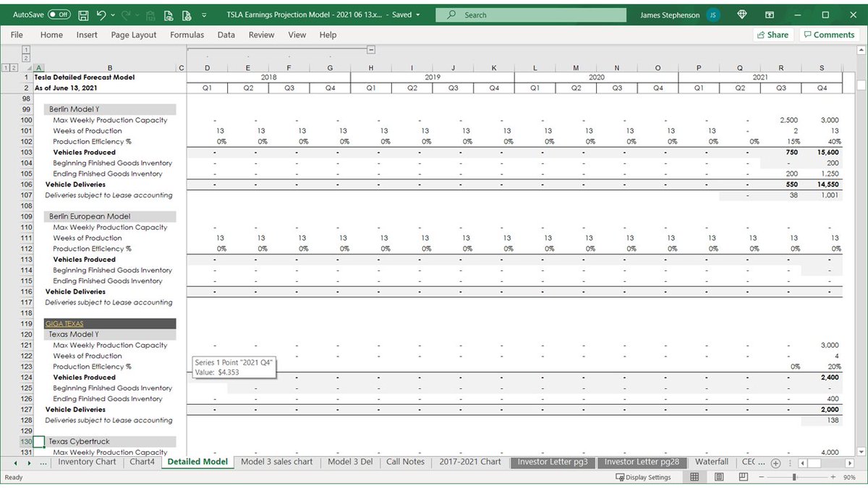Viewport: 868px width, 488px height.
Task: Click the Undo arrow icon
Action: [101, 14]
